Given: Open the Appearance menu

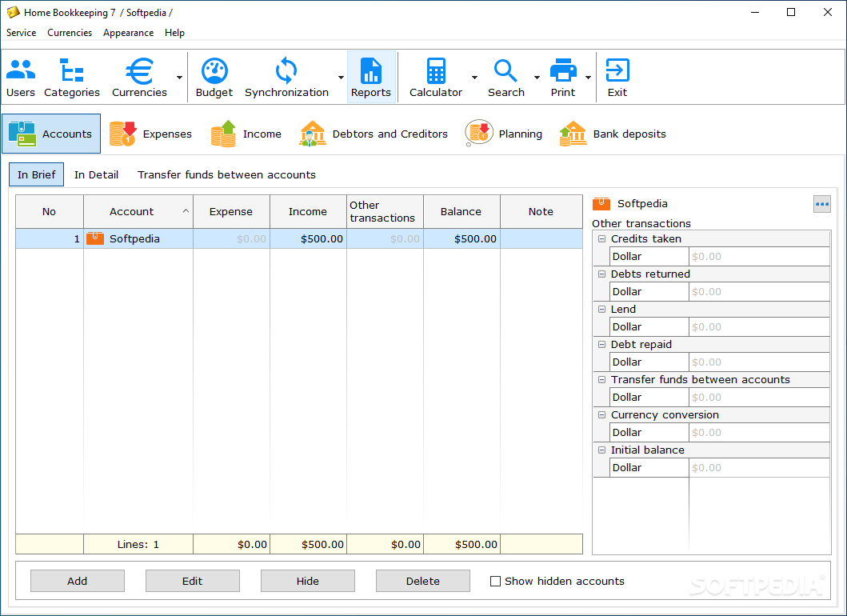Looking at the screenshot, I should click(x=128, y=33).
